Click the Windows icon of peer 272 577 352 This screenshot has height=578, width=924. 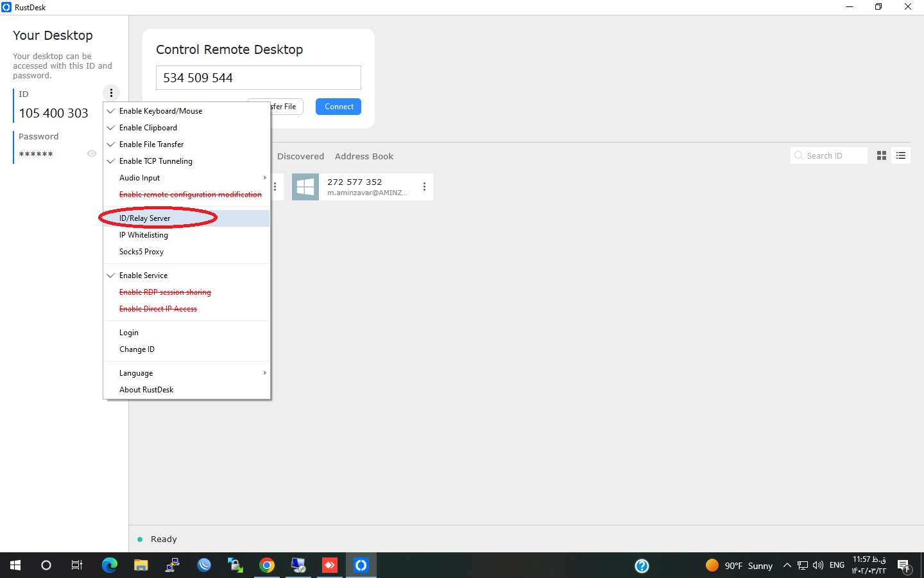[305, 187]
